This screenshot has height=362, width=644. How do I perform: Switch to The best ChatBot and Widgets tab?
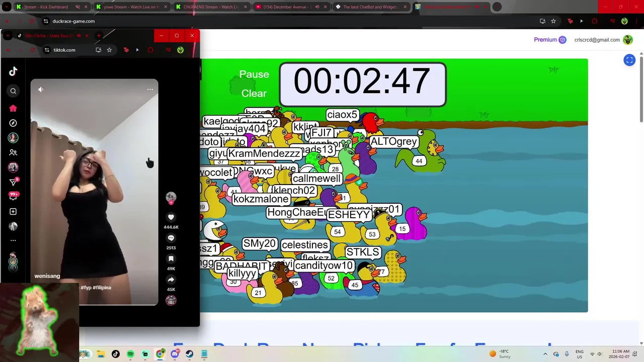pyautogui.click(x=371, y=7)
